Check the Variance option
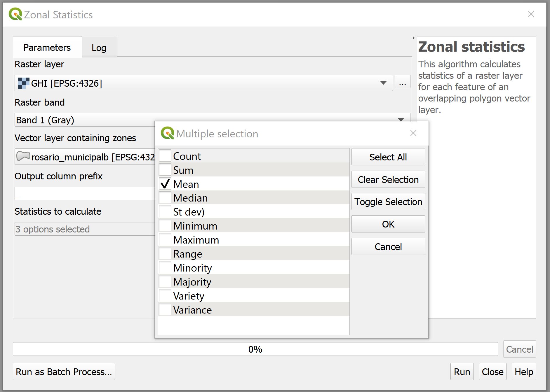 [x=165, y=310]
